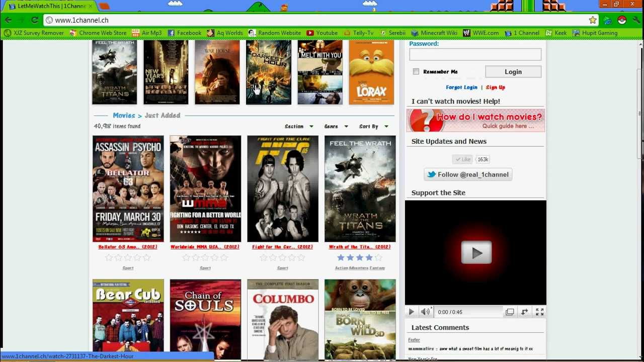Click the video share arrow icon
Image resolution: width=644 pixels, height=362 pixels.
pyautogui.click(x=524, y=312)
